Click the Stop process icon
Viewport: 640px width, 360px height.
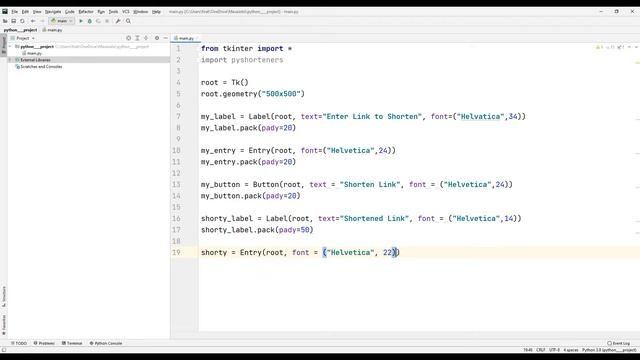pos(107,21)
